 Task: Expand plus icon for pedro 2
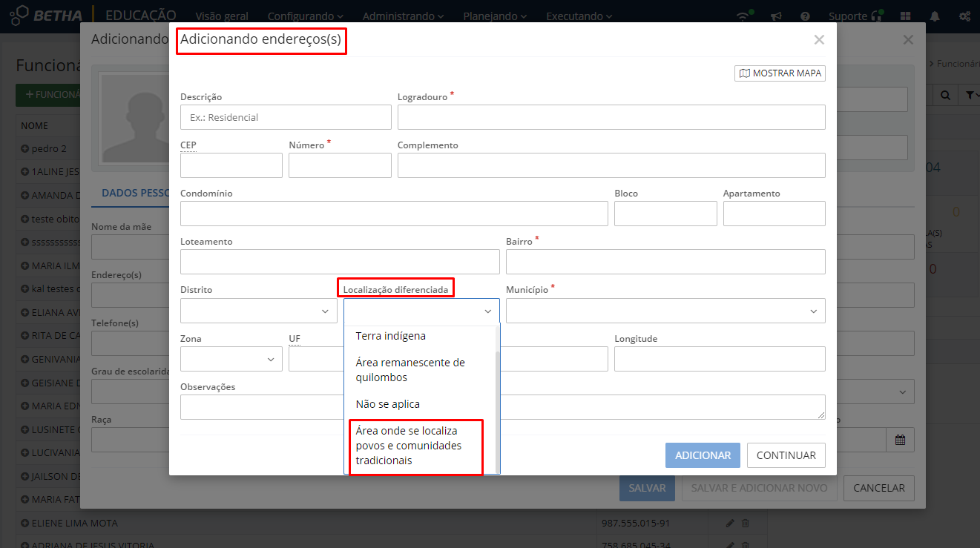(x=25, y=148)
